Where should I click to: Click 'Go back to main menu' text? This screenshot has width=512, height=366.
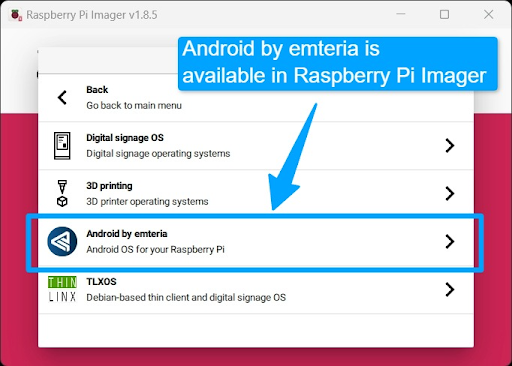134,106
